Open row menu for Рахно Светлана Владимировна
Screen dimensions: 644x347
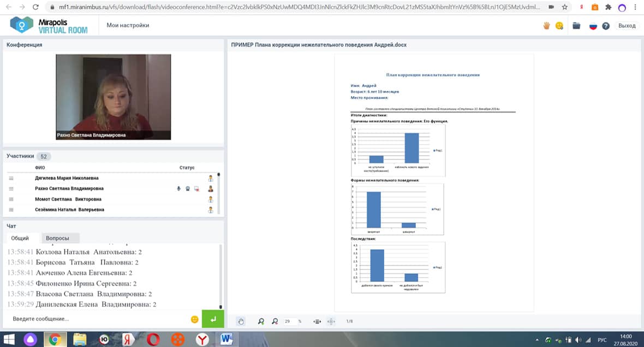(11, 189)
